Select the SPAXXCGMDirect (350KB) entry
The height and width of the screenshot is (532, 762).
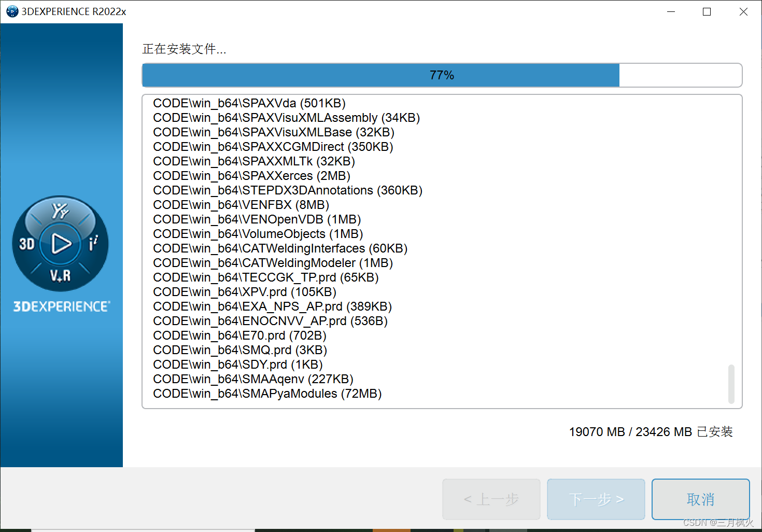tap(273, 147)
